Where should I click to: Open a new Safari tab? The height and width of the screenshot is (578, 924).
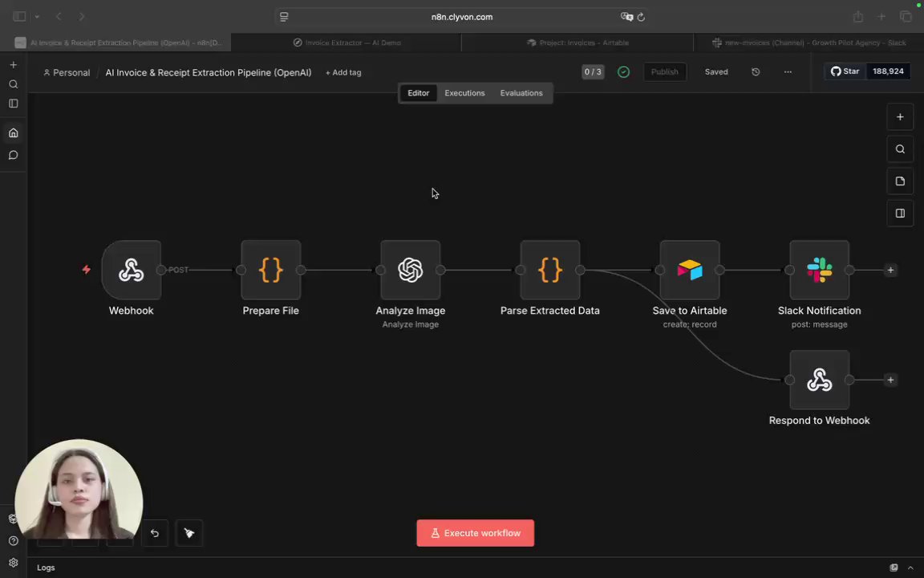[x=881, y=17]
